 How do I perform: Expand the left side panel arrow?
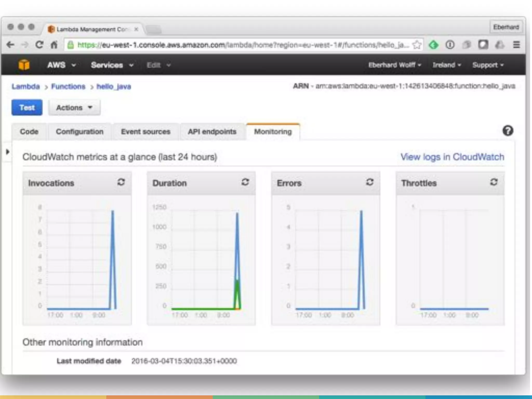point(7,152)
